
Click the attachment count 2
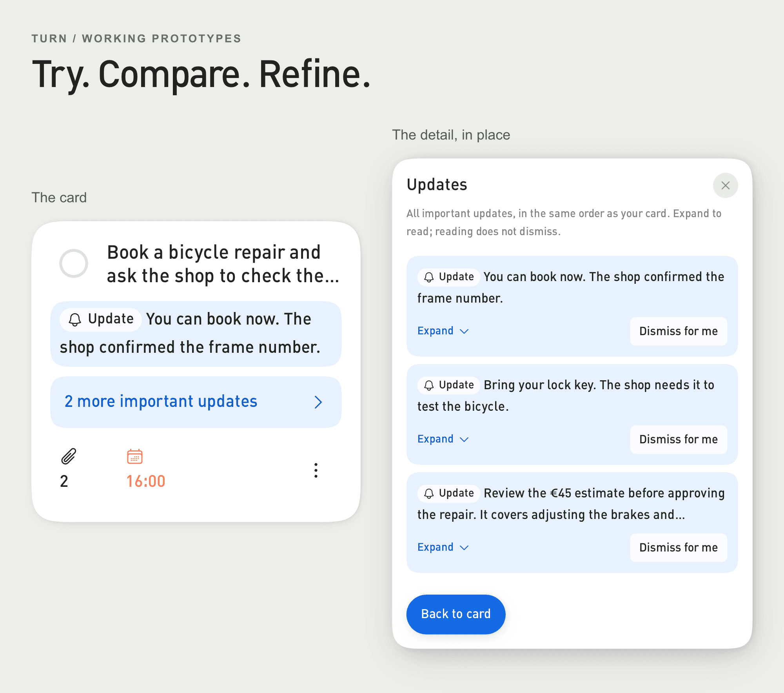tap(64, 481)
